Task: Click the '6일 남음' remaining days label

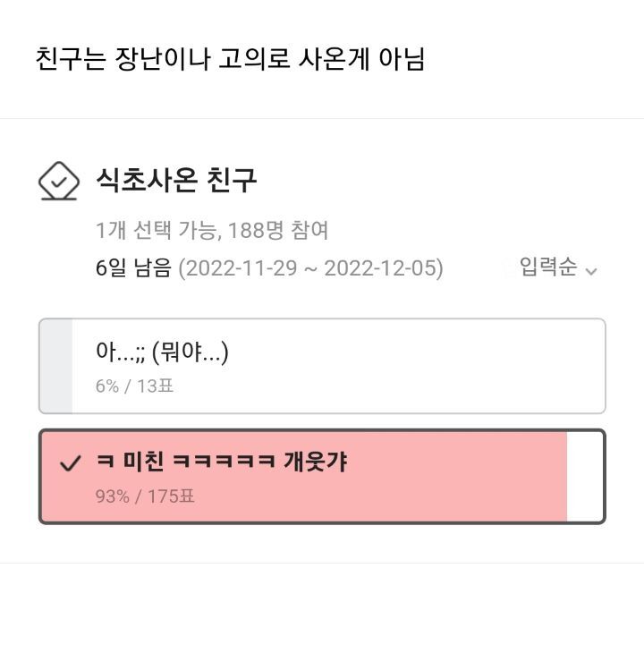Action: pyautogui.click(x=133, y=268)
